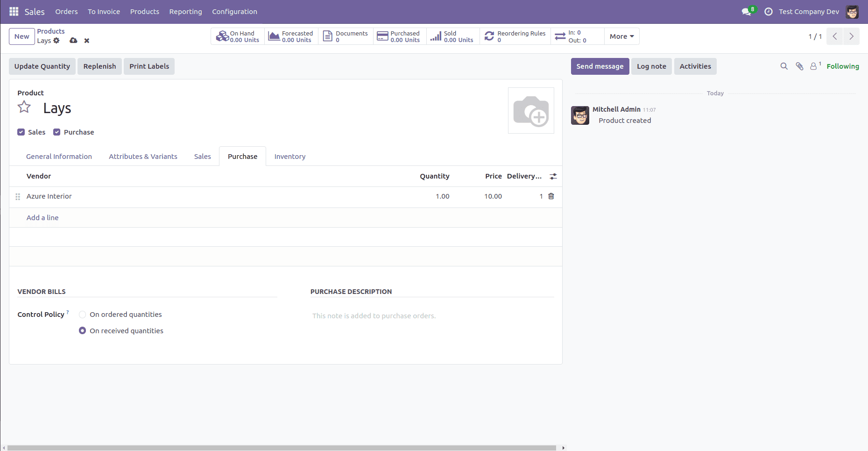This screenshot has width=868, height=451.
Task: Open the Configuration menu
Action: coord(234,12)
